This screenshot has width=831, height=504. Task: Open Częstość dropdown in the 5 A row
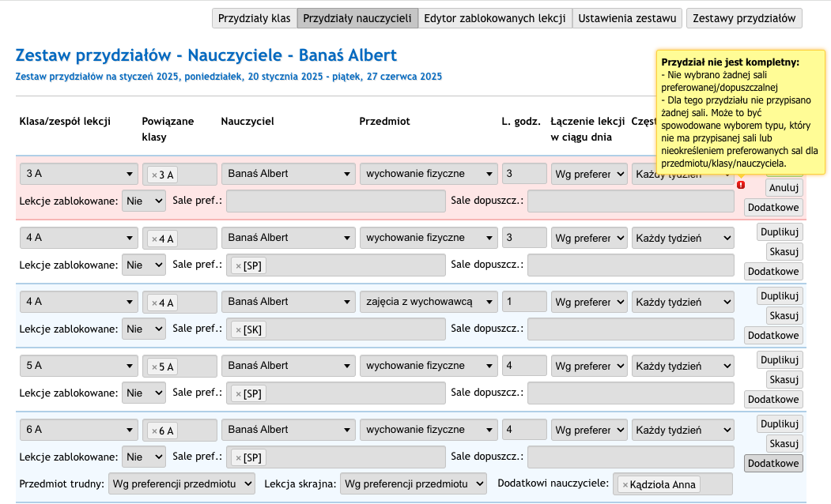pyautogui.click(x=683, y=367)
